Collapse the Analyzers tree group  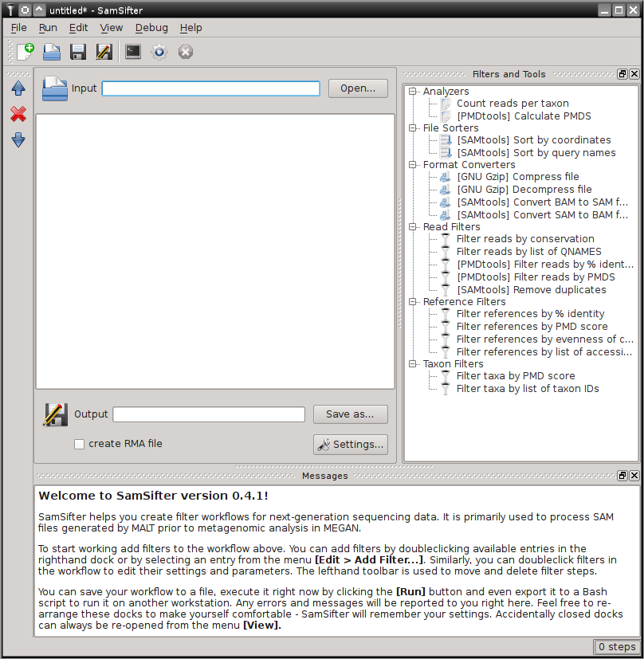[413, 92]
